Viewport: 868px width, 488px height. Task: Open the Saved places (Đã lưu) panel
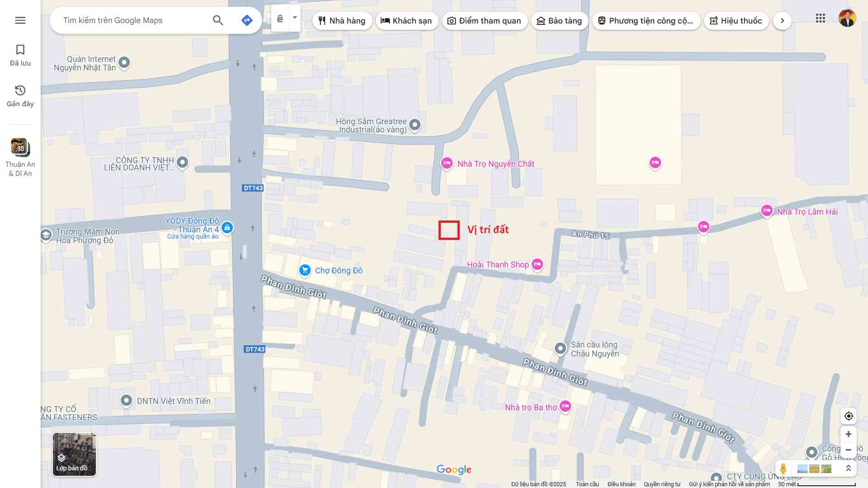click(20, 55)
